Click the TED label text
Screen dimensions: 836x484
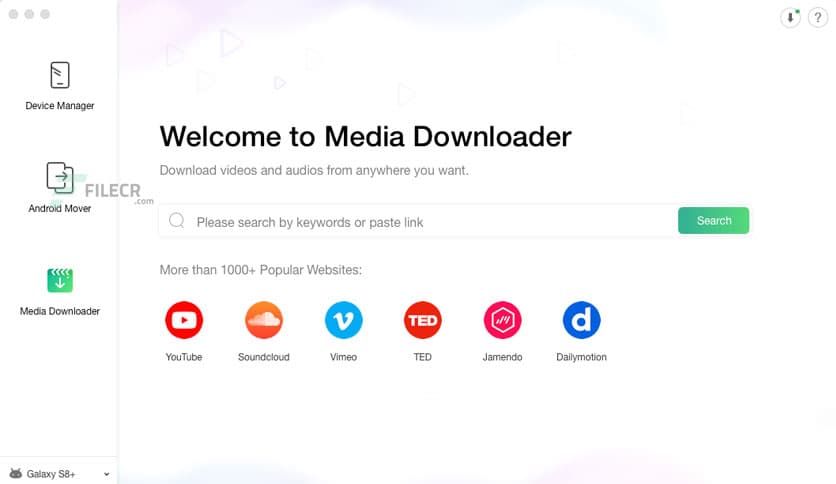pos(423,357)
